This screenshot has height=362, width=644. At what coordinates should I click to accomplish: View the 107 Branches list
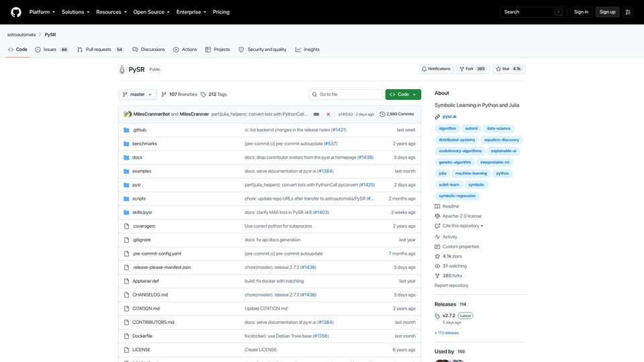[179, 95]
